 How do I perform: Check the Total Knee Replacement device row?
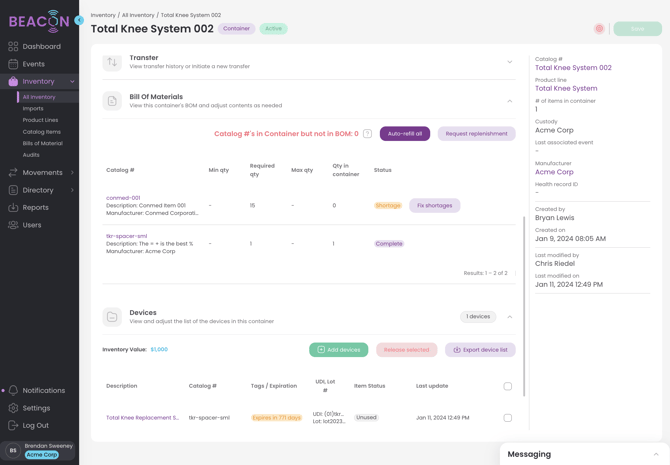point(508,418)
